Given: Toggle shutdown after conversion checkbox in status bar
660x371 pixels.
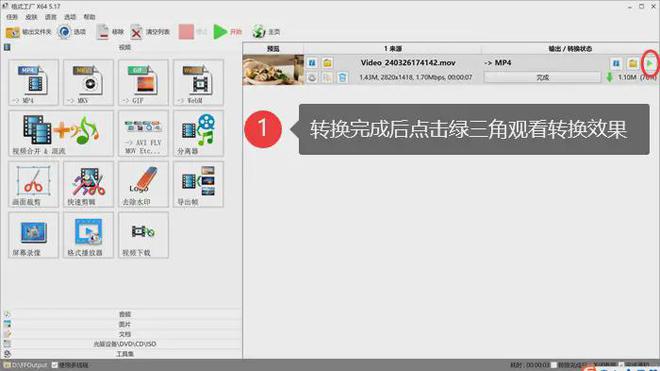Looking at the screenshot, I should [x=554, y=365].
